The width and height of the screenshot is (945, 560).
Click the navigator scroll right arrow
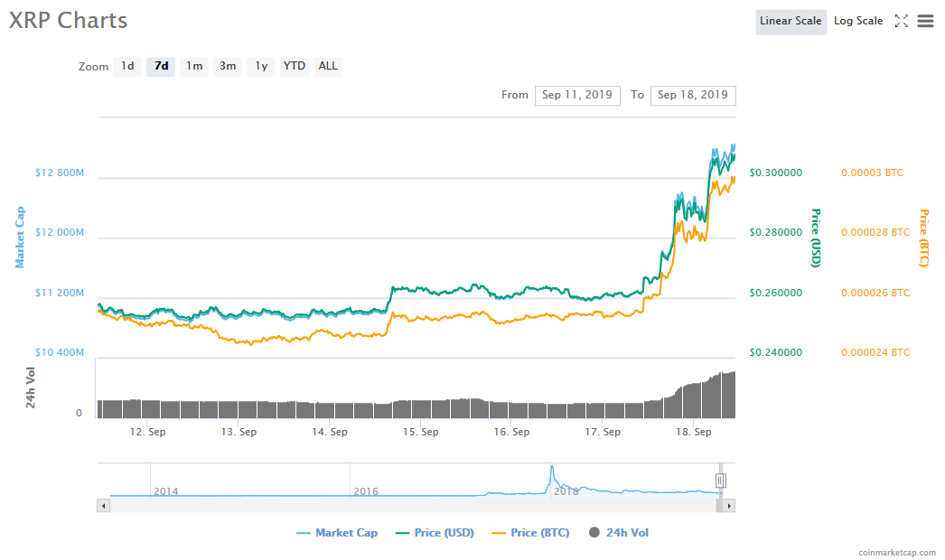tap(729, 506)
